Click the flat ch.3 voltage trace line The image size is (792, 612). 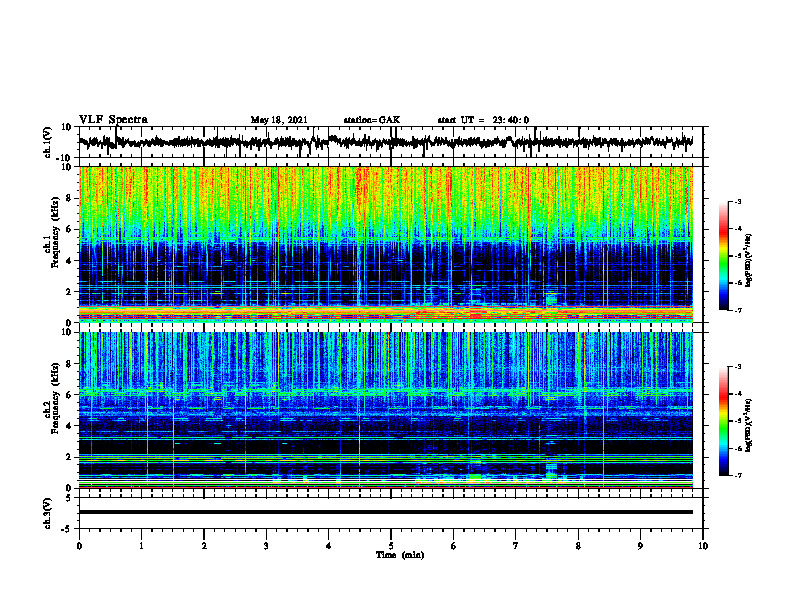[385, 512]
